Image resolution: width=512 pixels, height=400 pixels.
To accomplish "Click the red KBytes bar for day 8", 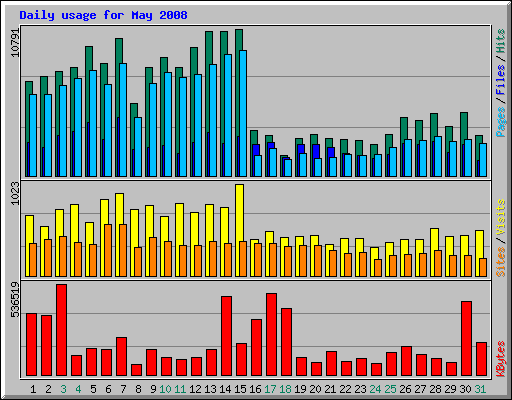I will 136,370.
